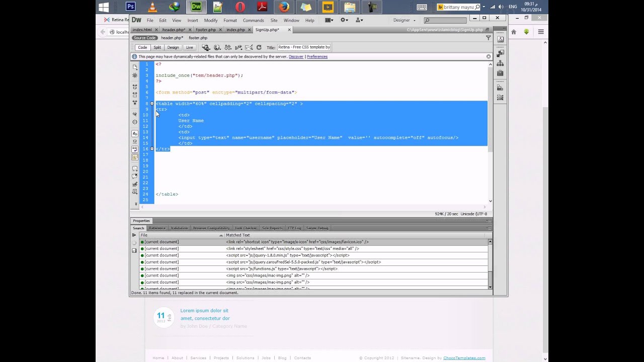Screen dimensions: 644x362
Task: Open Designer workspace switcher dropdown
Action: [405, 20]
